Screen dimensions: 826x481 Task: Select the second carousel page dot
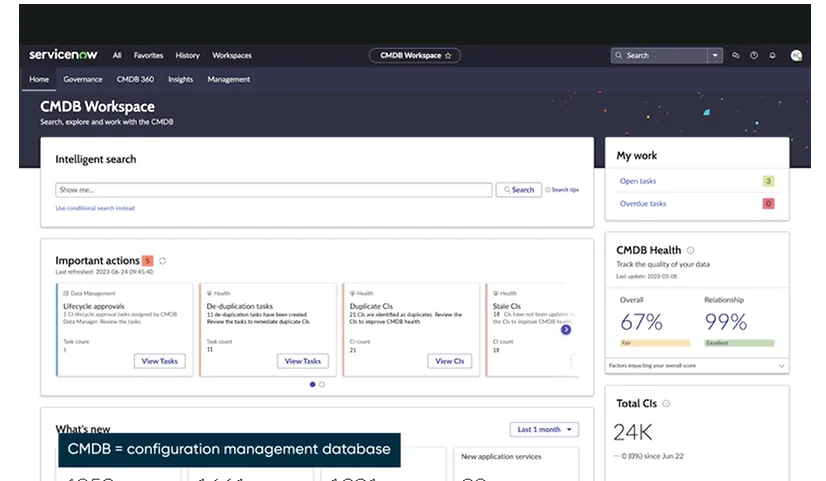coord(322,384)
